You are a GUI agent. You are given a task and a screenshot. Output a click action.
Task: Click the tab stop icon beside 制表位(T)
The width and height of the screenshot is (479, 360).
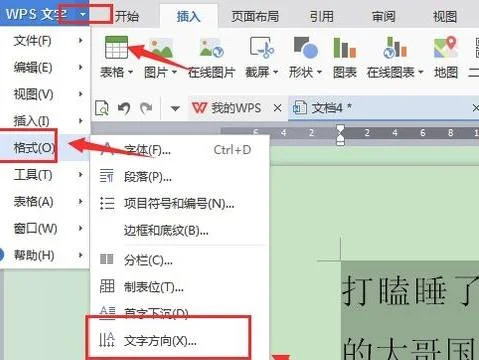pos(107,286)
